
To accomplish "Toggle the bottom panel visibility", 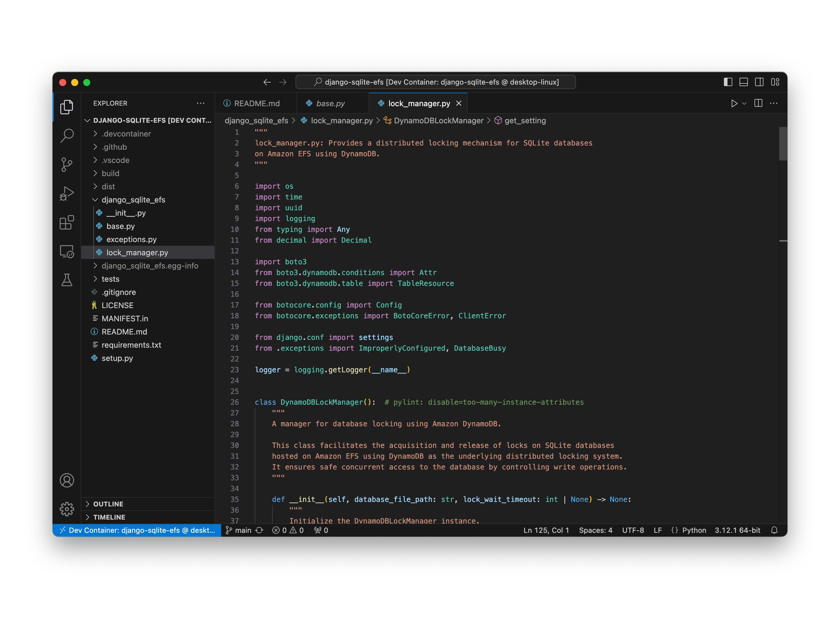I will (743, 82).
